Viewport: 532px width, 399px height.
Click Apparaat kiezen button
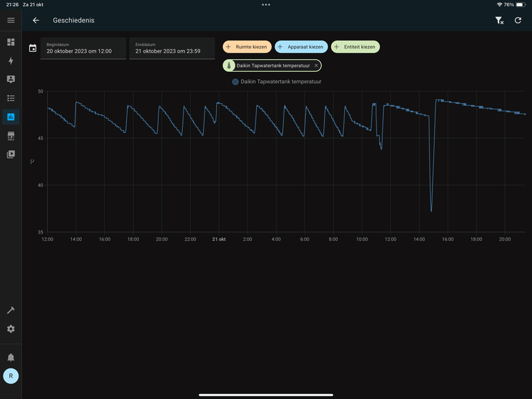point(301,47)
